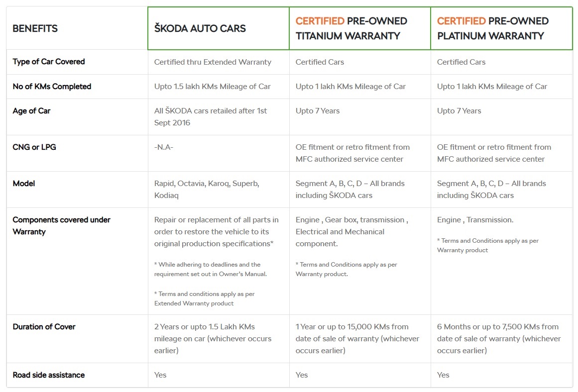Click the Rapid, Octavia, Karoq, Superb, Kodiaq cell
578x392 pixels.
point(207,189)
